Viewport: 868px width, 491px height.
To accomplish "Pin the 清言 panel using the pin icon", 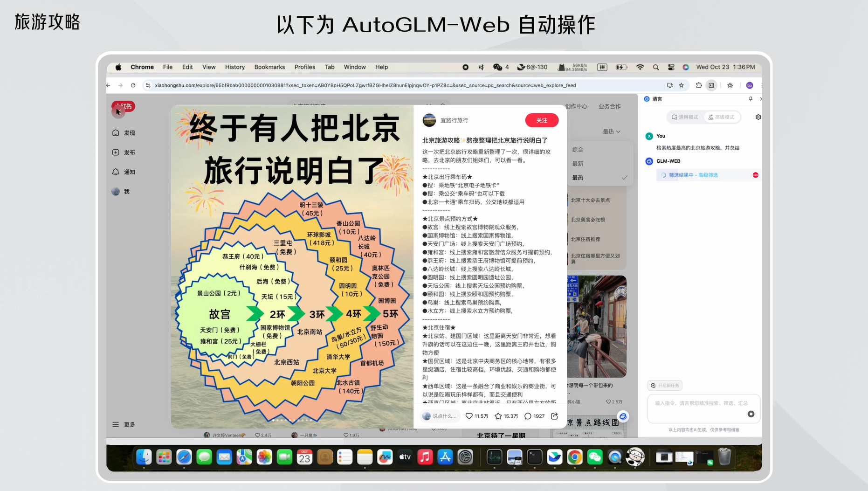I will click(751, 99).
